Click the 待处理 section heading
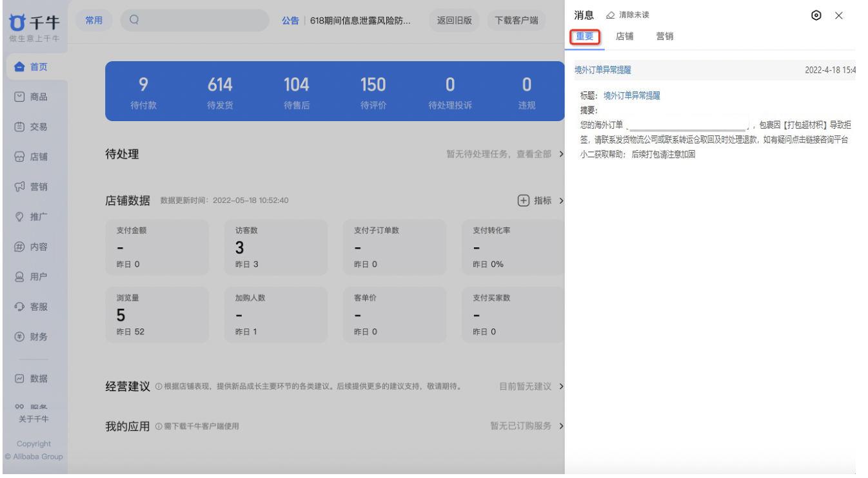The width and height of the screenshot is (868, 478). click(x=122, y=155)
